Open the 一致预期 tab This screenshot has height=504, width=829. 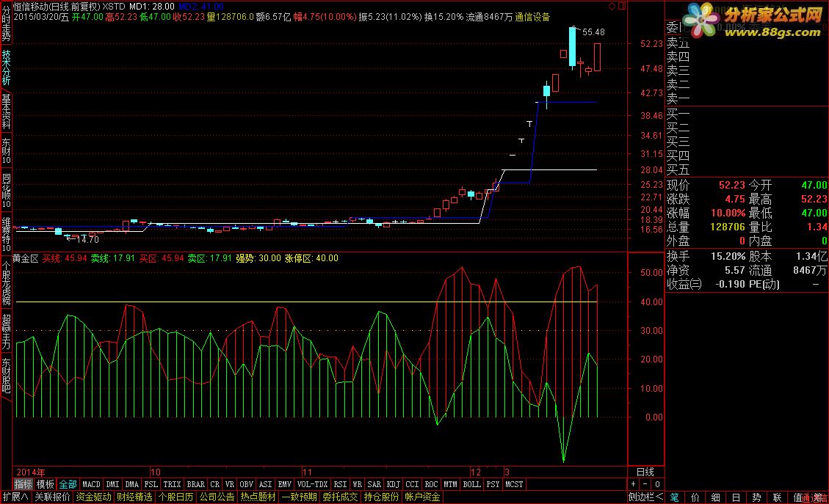(x=300, y=497)
